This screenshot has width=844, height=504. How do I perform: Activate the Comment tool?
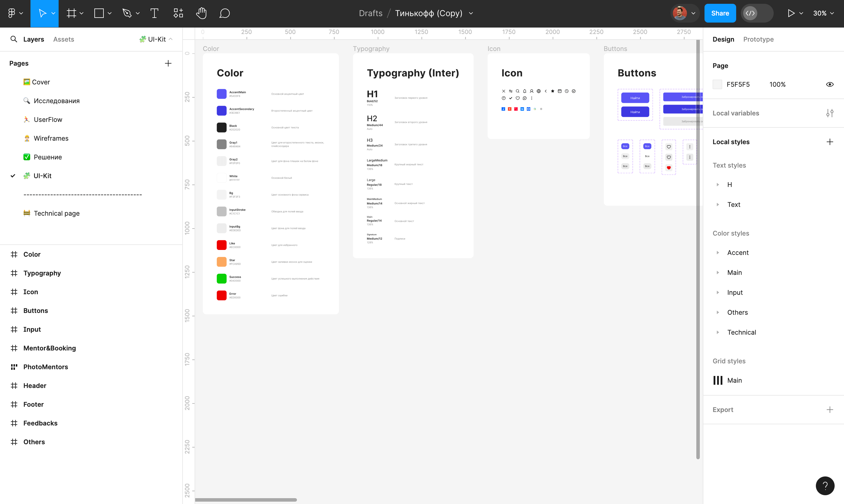[224, 13]
